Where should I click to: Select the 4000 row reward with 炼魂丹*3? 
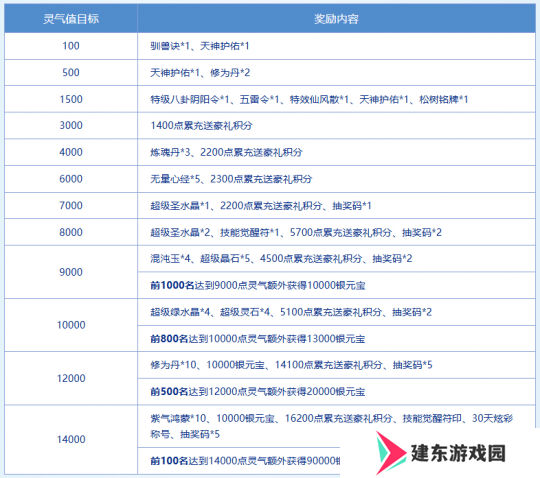[226, 152]
